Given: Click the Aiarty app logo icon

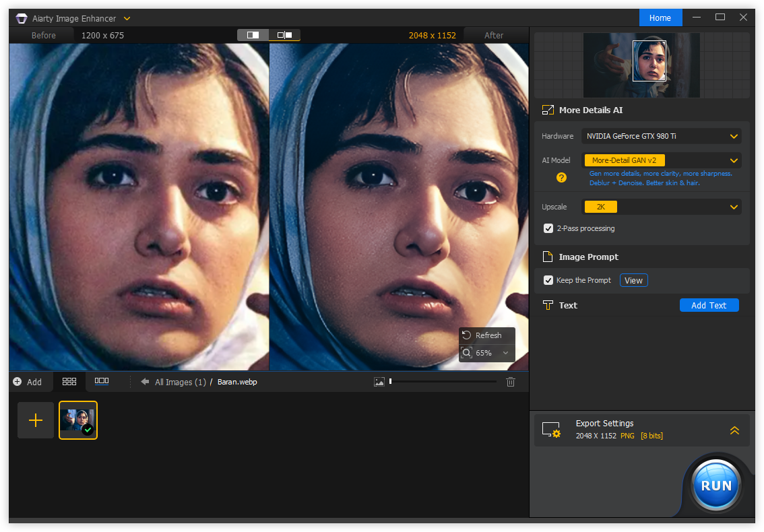Looking at the screenshot, I should point(22,18).
